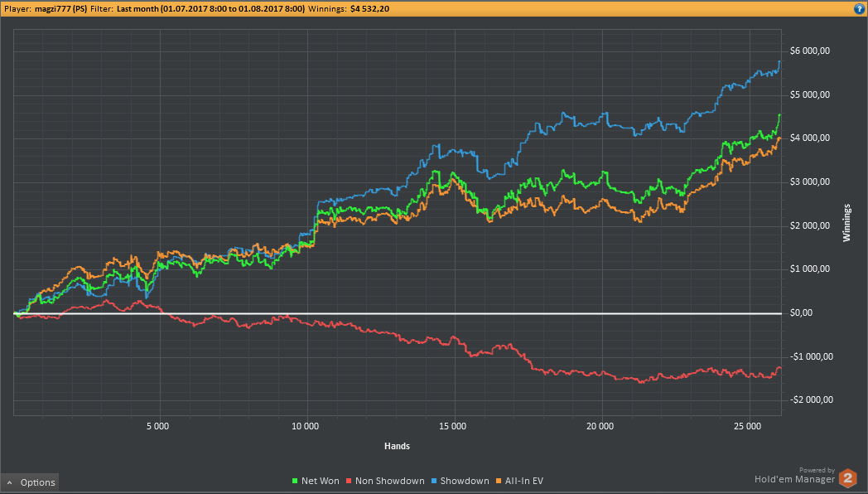Click the player name magzi777 (PS)
This screenshot has width=868, height=494.
click(60, 9)
